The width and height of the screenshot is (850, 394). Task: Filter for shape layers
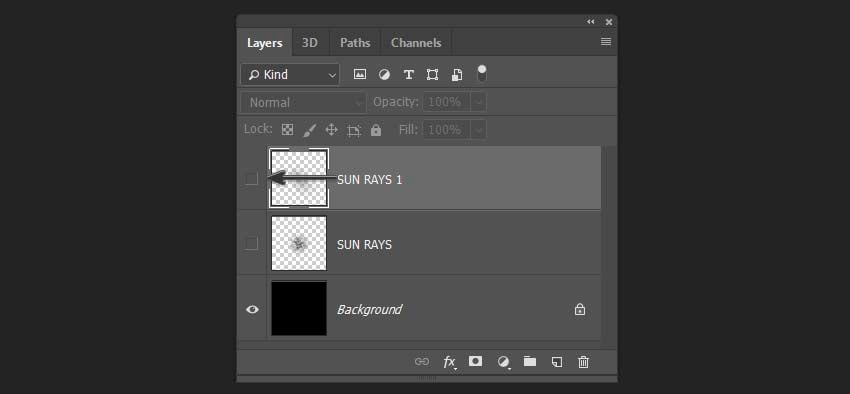tap(432, 75)
